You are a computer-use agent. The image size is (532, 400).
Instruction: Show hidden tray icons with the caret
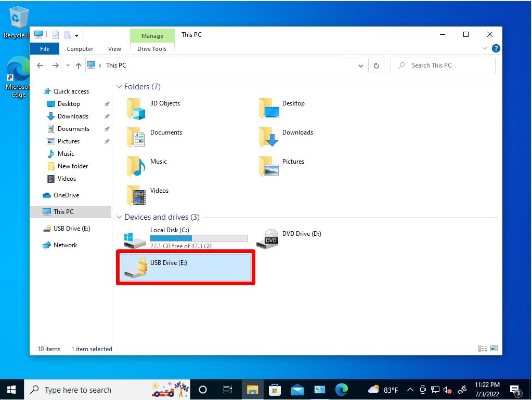pos(410,390)
